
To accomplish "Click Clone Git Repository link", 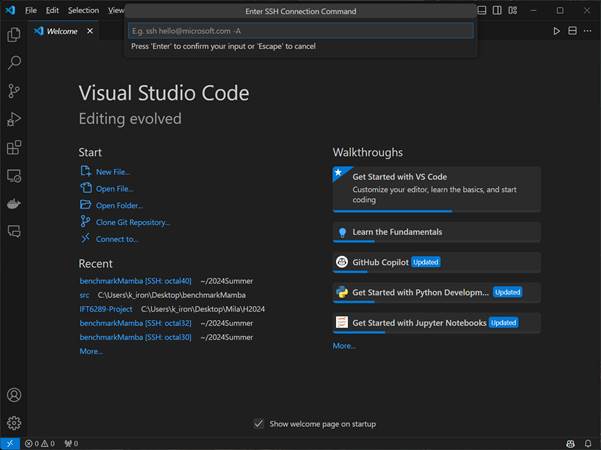I will click(x=133, y=222).
